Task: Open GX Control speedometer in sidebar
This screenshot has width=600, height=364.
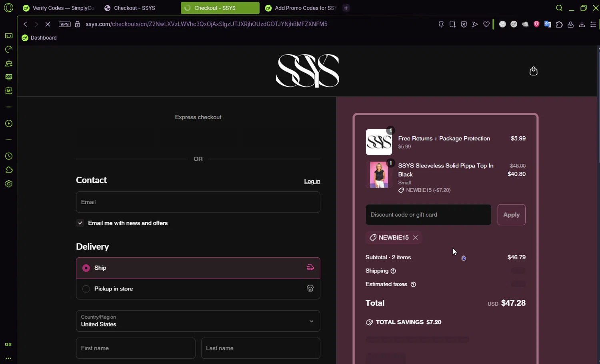Action: tap(9, 50)
